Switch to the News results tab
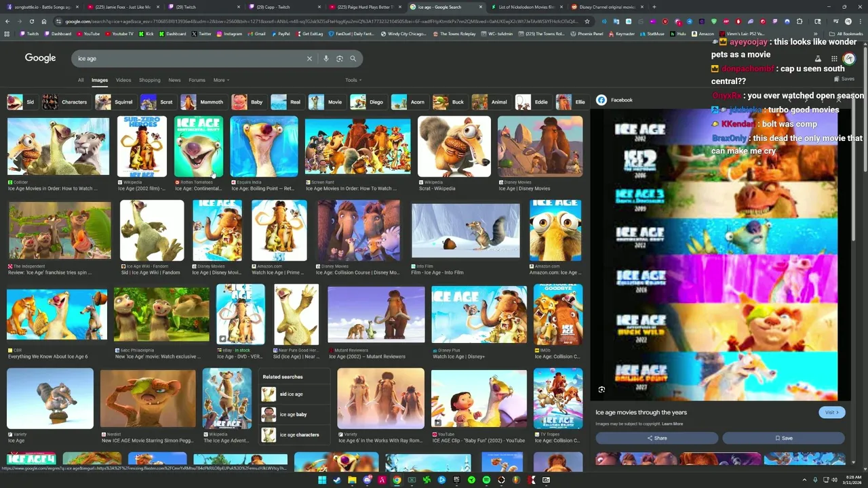 [x=174, y=80]
